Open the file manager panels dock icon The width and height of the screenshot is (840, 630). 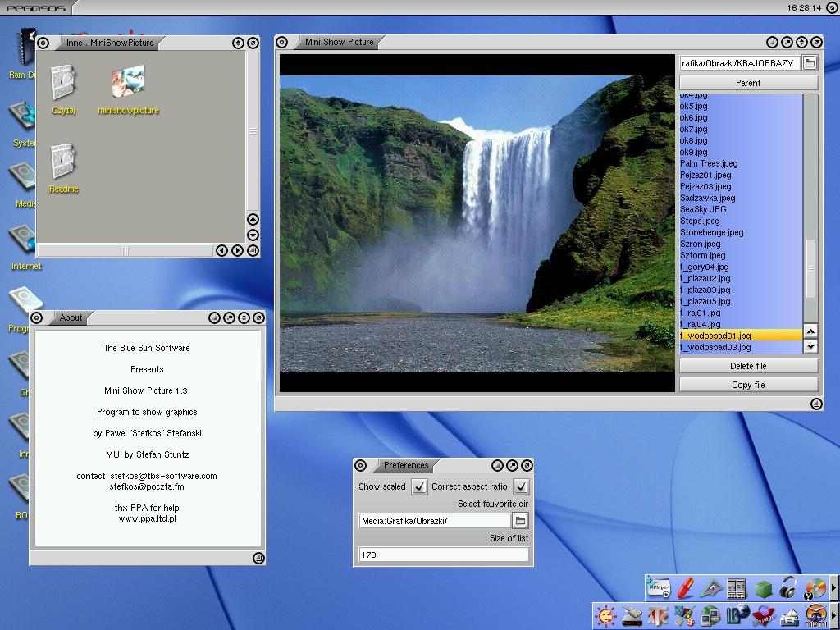tap(737, 587)
